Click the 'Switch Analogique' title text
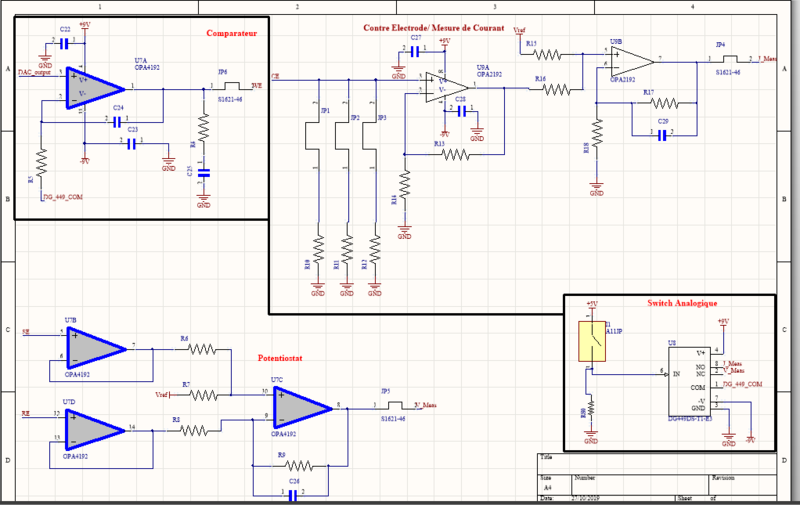The image size is (800, 505). [682, 302]
